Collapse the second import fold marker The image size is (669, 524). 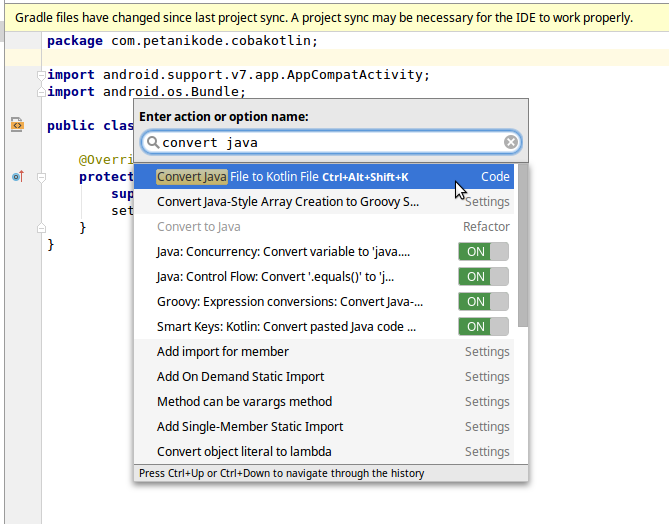coord(41,91)
